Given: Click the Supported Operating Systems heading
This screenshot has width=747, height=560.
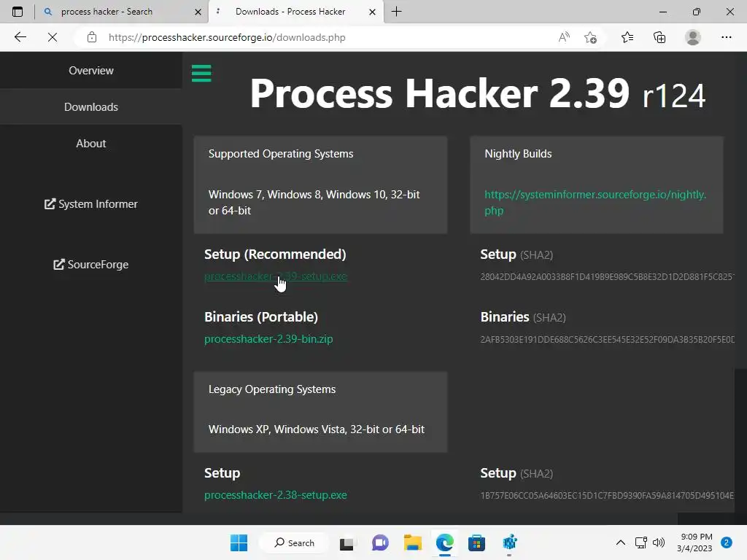Looking at the screenshot, I should point(281,154).
